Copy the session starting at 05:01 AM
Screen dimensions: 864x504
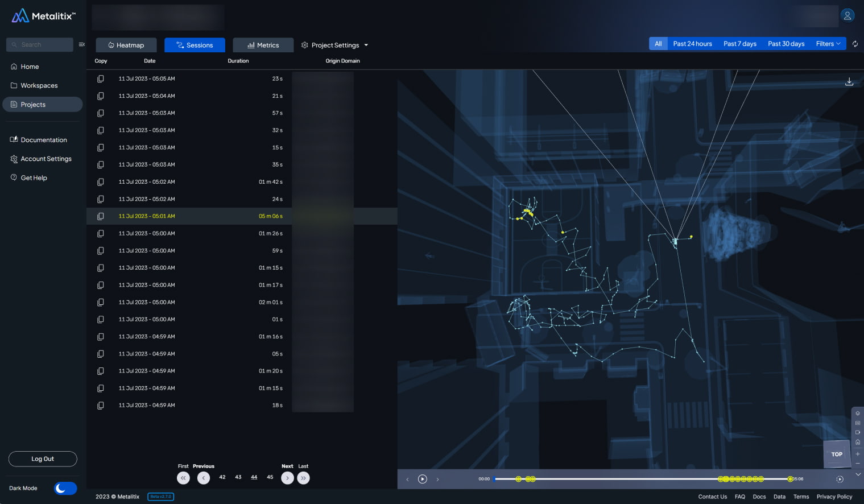101,216
